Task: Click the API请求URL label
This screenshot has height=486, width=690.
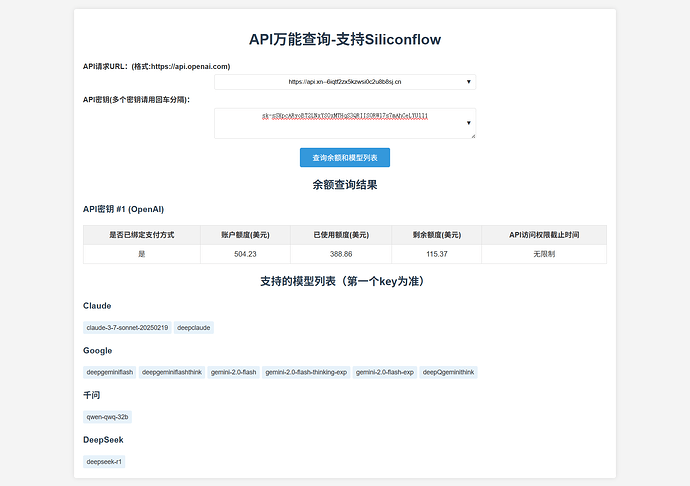Action: (157, 66)
